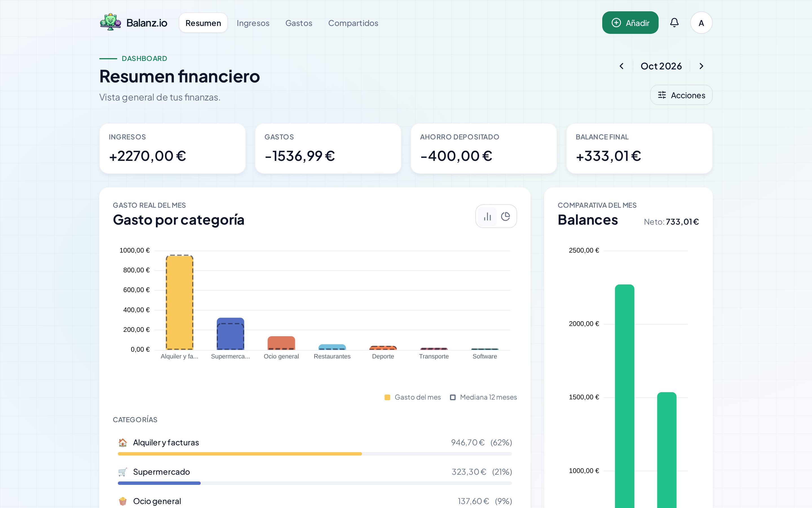
Task: Open the notifications bell
Action: (674, 23)
